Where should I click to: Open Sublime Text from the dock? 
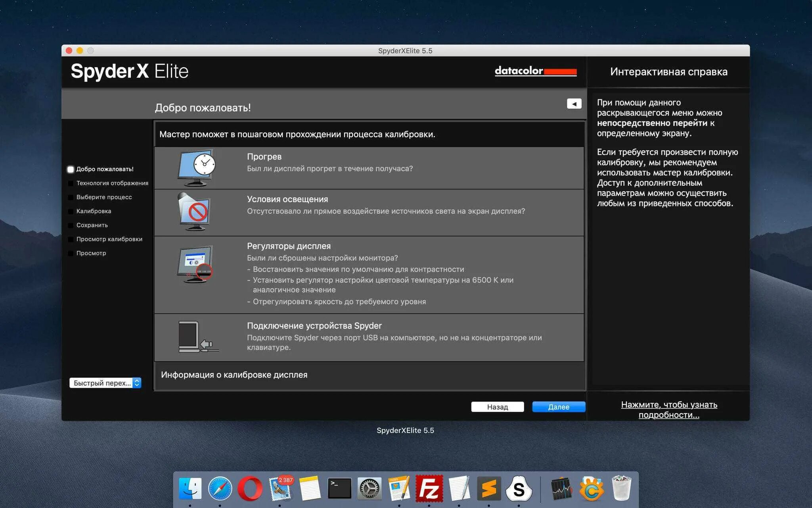489,488
